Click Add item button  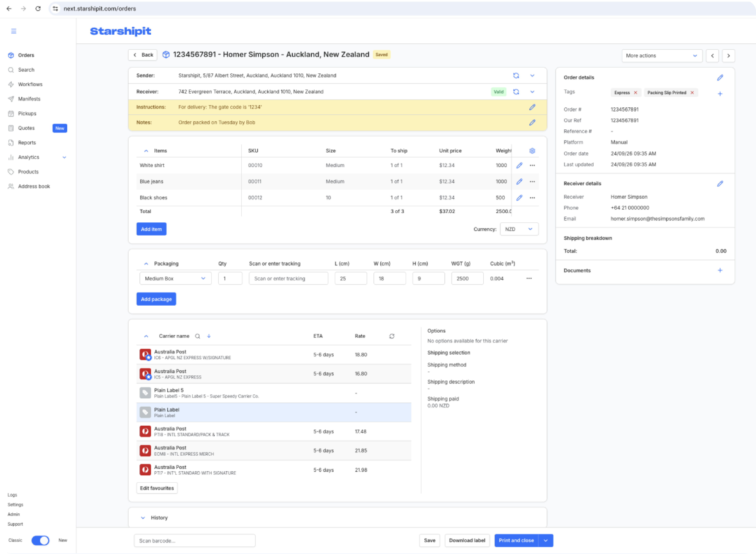click(x=151, y=229)
